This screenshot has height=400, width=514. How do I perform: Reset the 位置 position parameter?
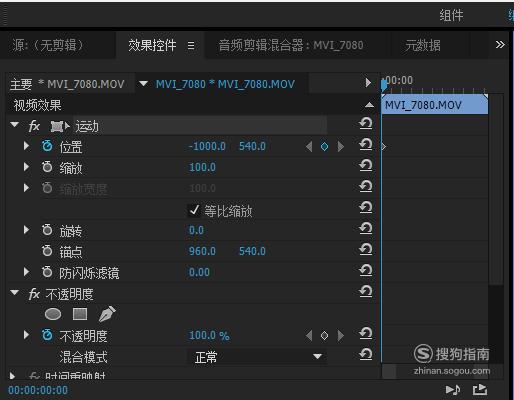coord(366,145)
